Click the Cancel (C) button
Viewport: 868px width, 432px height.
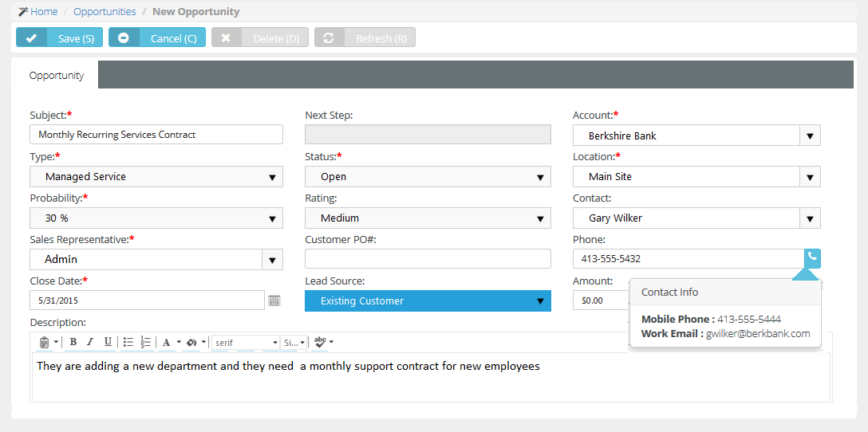tap(156, 38)
